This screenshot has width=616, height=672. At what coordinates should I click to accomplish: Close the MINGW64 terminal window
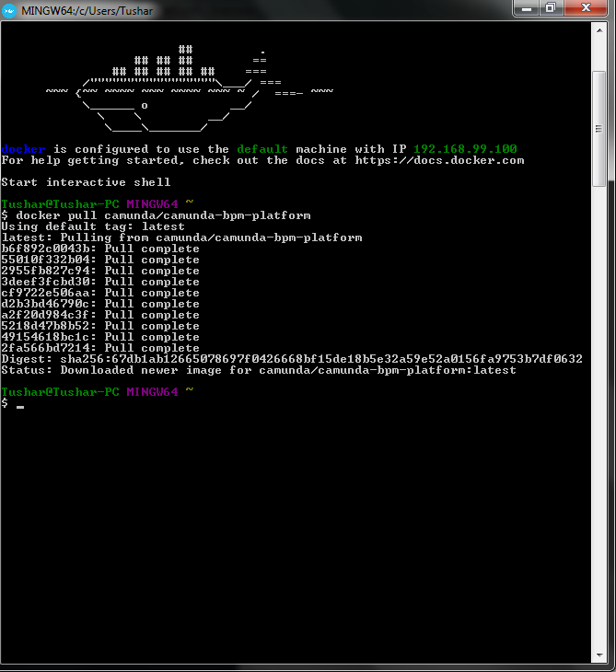coord(586,8)
